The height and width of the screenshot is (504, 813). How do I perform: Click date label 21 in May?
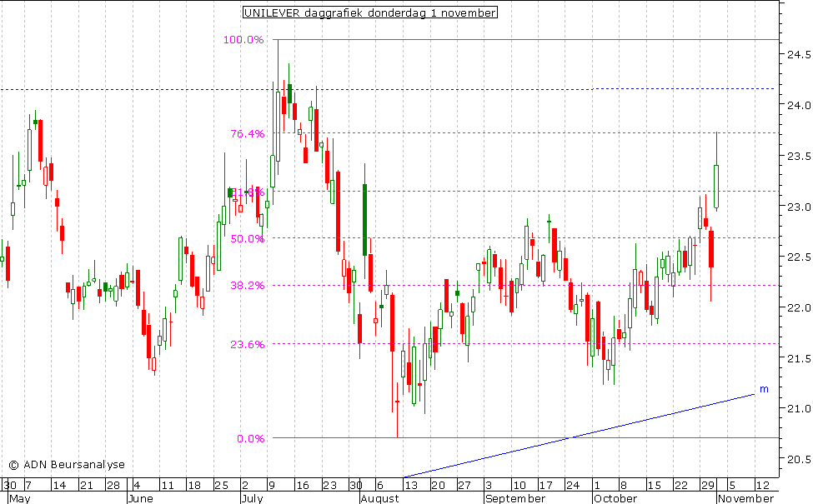click(x=87, y=486)
